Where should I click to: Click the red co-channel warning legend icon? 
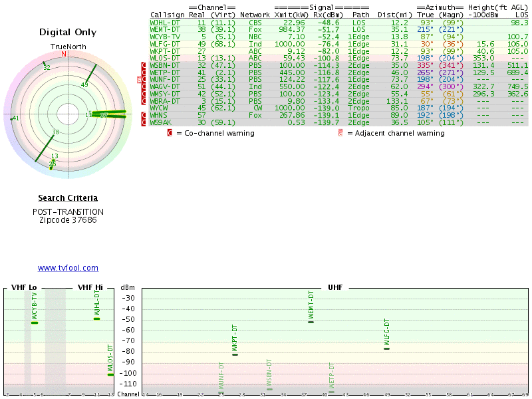170,133
